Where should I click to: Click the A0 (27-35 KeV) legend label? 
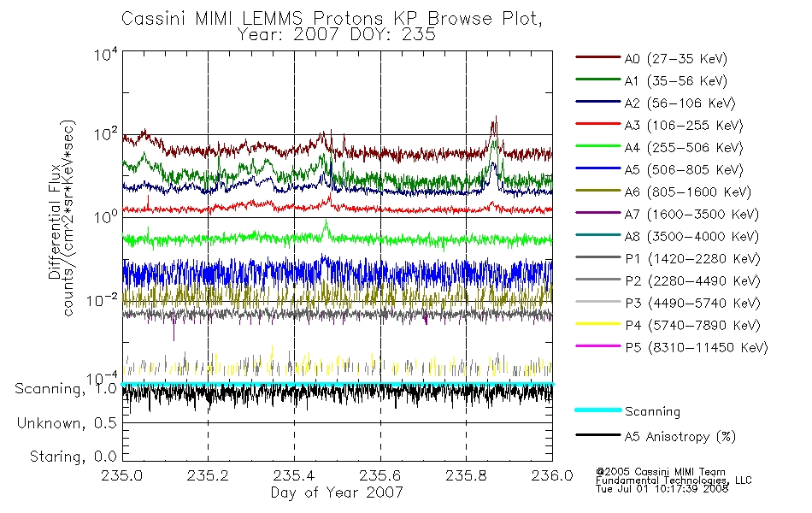pos(676,59)
